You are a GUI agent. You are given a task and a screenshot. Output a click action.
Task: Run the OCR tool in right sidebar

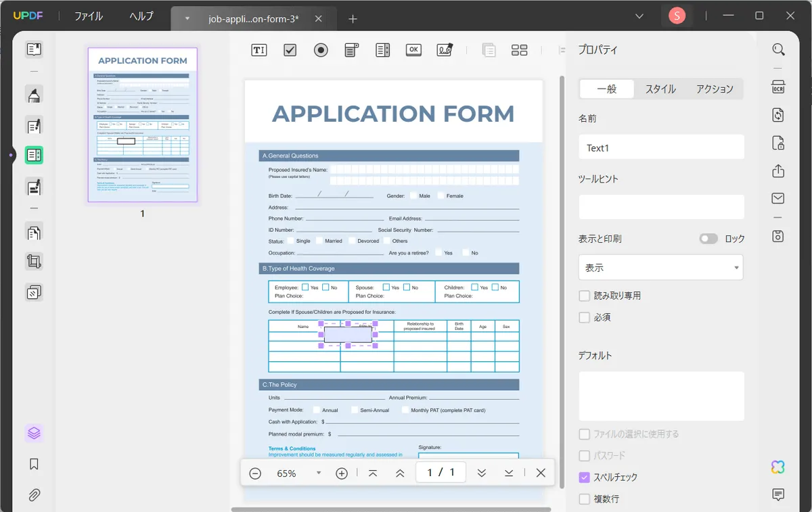[x=778, y=87]
